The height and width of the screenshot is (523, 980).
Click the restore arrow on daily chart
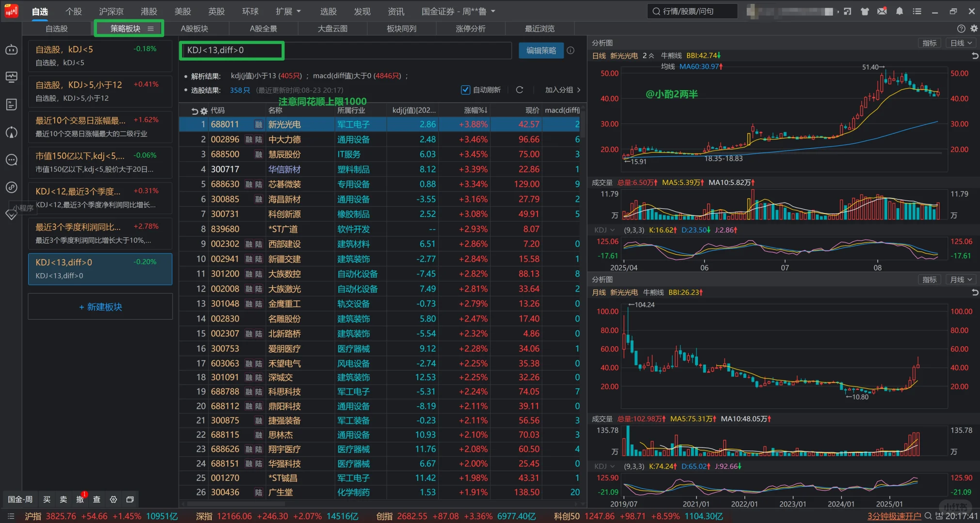[x=975, y=56]
